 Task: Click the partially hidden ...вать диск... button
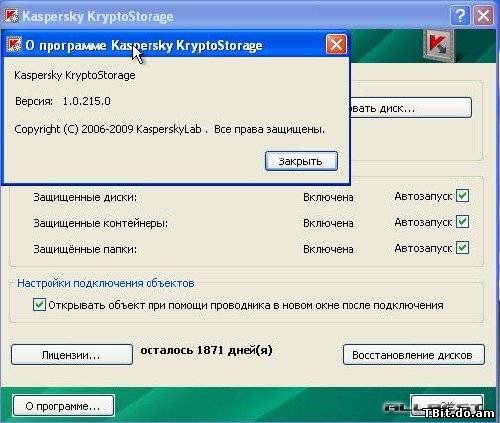click(411, 108)
